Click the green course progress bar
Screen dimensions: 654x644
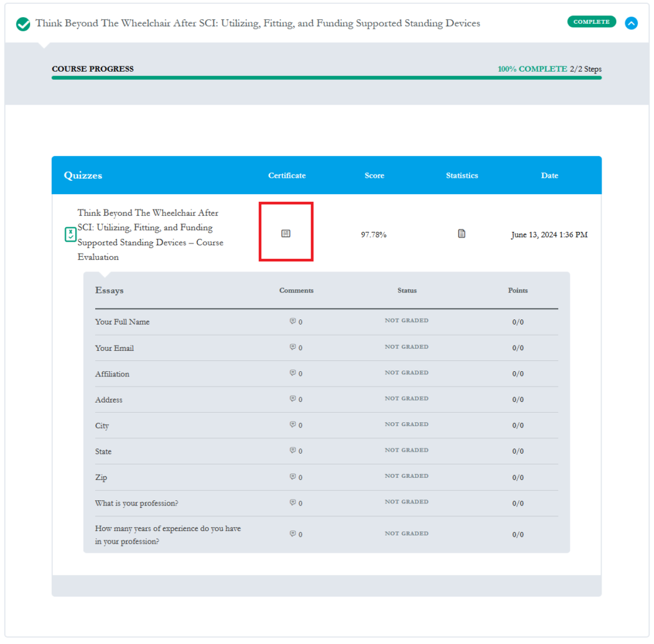tap(326, 78)
